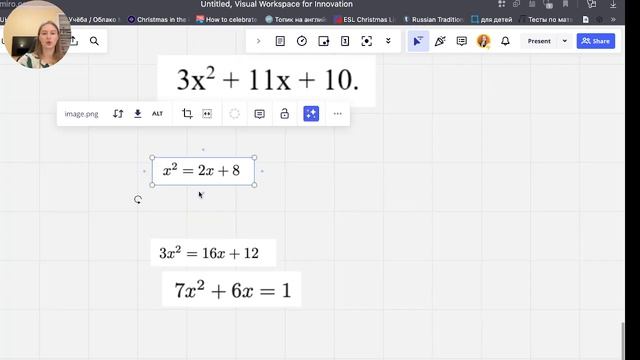Screen dimensions: 640x360
Task: Start the timer tool
Action: 302,41
